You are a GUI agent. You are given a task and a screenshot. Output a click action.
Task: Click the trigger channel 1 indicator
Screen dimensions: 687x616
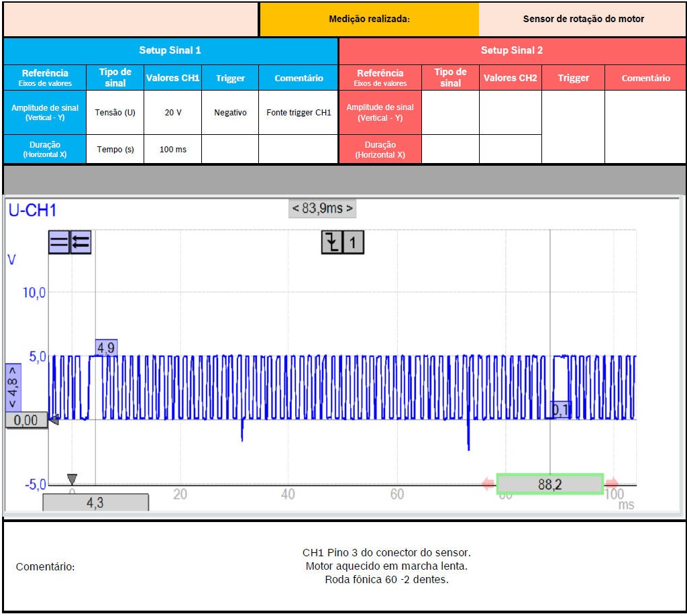tap(354, 242)
